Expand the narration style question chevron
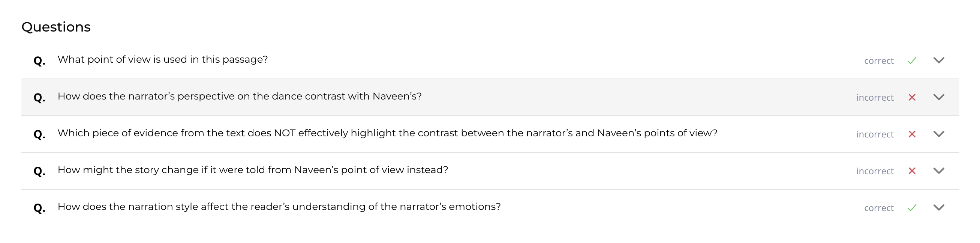980x243 pixels. coord(938,208)
